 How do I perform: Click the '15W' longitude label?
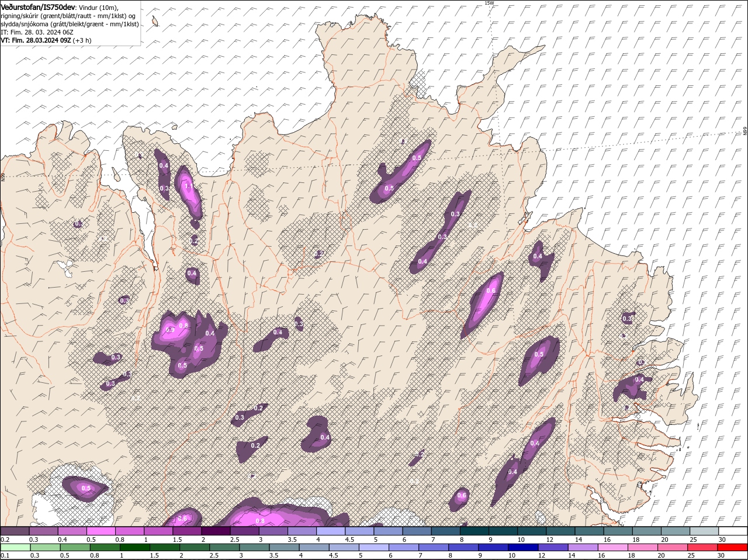[489, 4]
